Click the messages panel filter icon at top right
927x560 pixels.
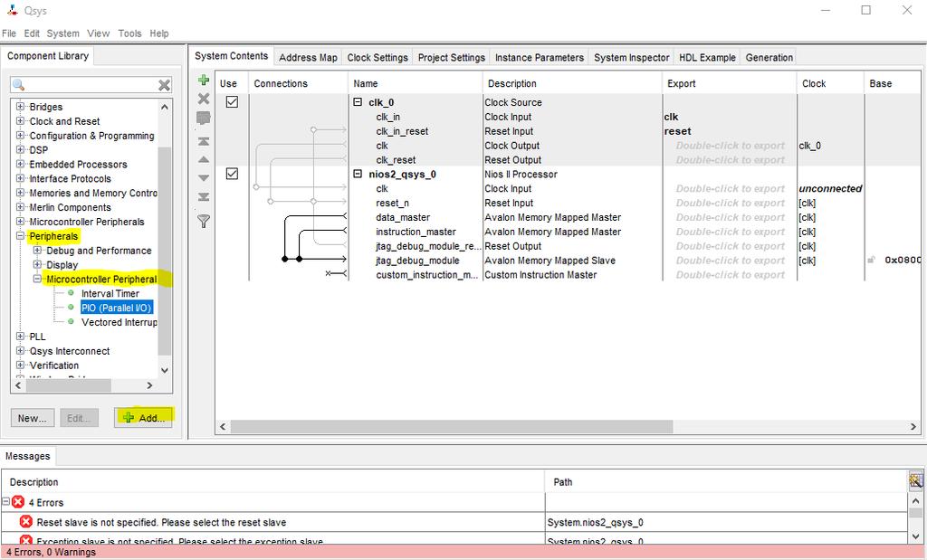pos(915,480)
